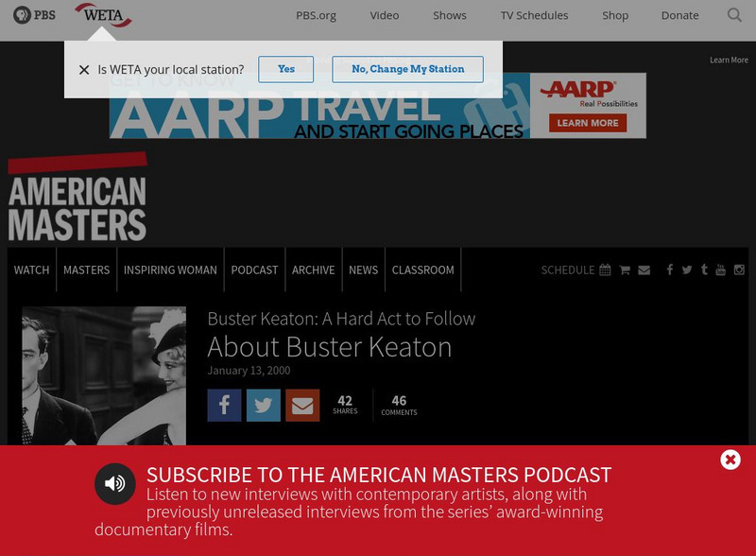Click the search magnifier icon
The height and width of the screenshot is (556, 756).
[x=734, y=15]
